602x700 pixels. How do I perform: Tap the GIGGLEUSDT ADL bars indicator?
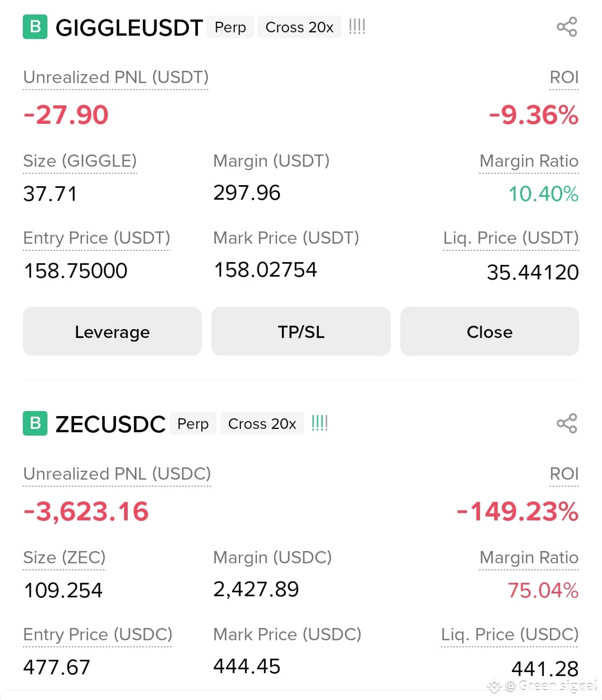pyautogui.click(x=357, y=26)
